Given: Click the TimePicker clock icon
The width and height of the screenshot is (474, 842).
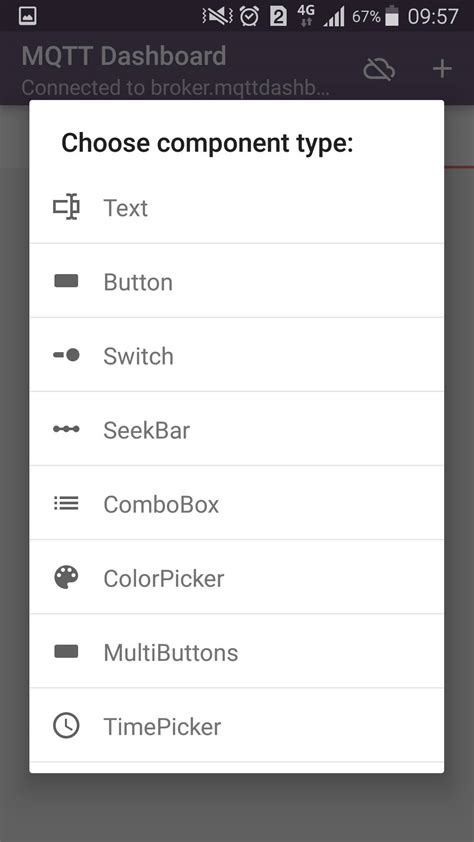Looking at the screenshot, I should (66, 725).
